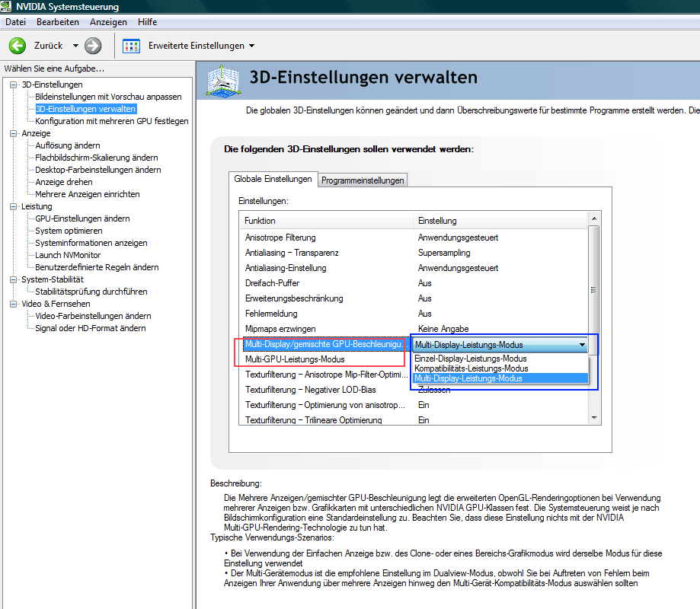700x609 pixels.
Task: Select 3D-Einstellungen verwalten in the tree
Action: (x=86, y=109)
